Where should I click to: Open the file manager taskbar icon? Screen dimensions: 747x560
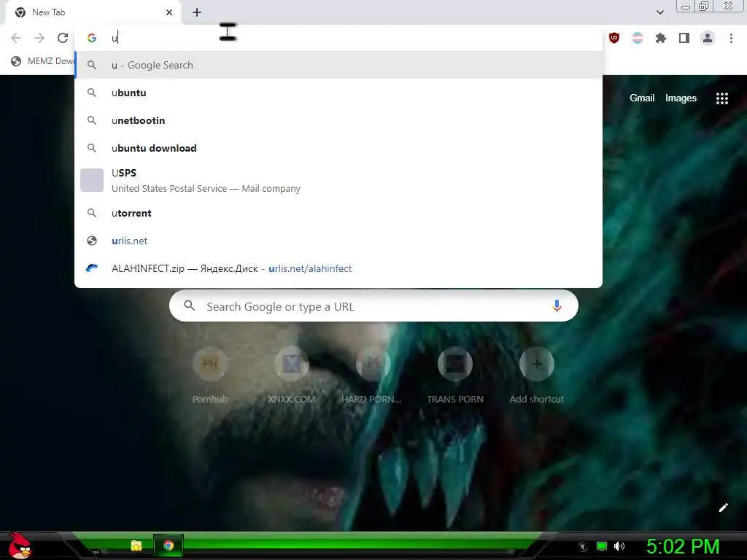tap(136, 545)
